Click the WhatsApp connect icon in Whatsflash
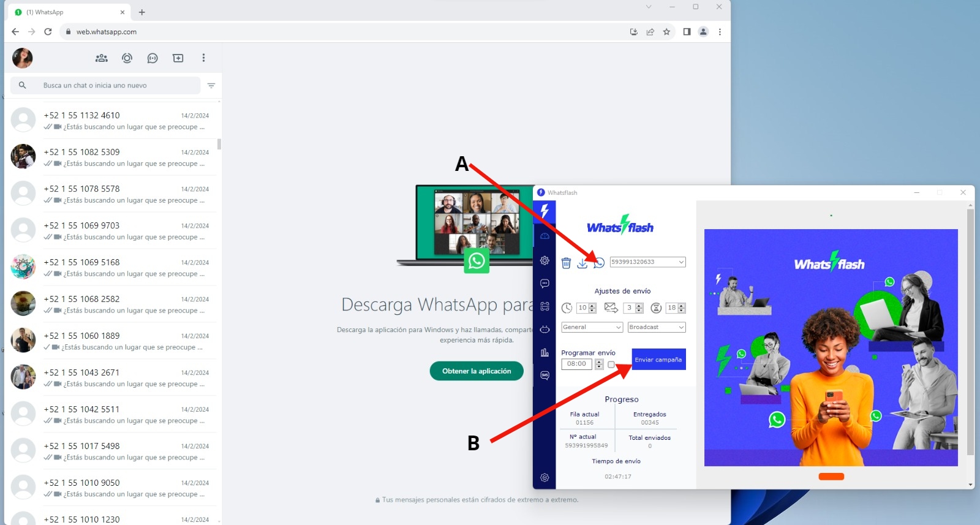This screenshot has height=525, width=980. [x=599, y=263]
